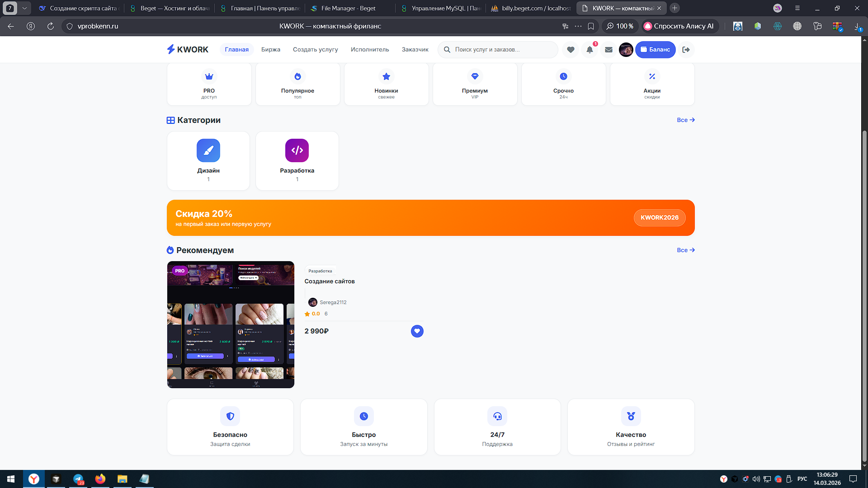Open Биржа nav item
868x488 pixels.
[271, 50]
